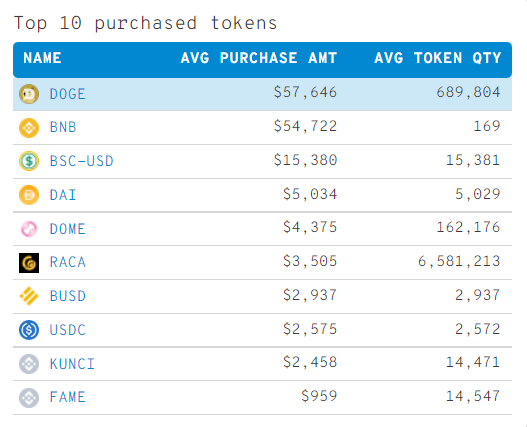Viewport: 527px width, 427px height.
Task: Click the RACA black square icon
Action: [x=29, y=263]
